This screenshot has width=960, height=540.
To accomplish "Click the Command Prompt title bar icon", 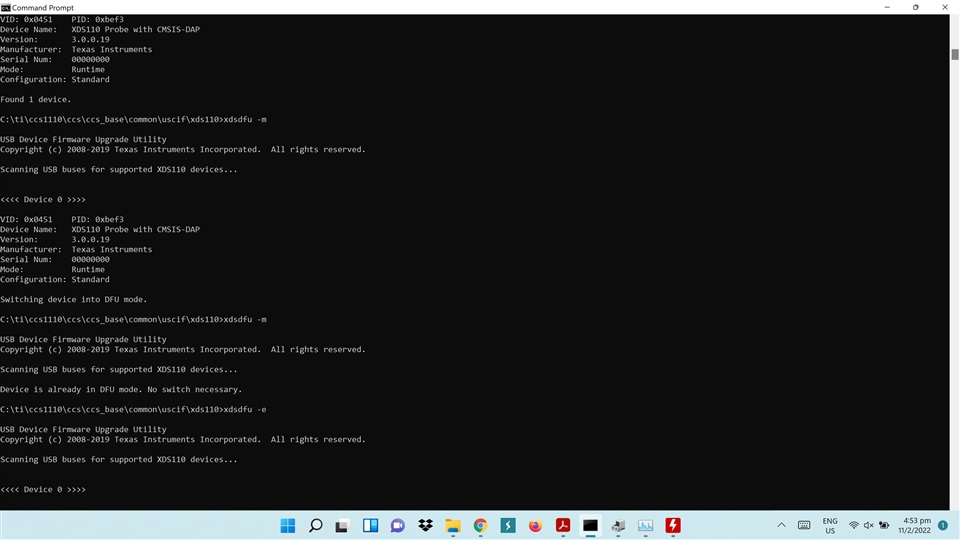I will coord(6,7).
